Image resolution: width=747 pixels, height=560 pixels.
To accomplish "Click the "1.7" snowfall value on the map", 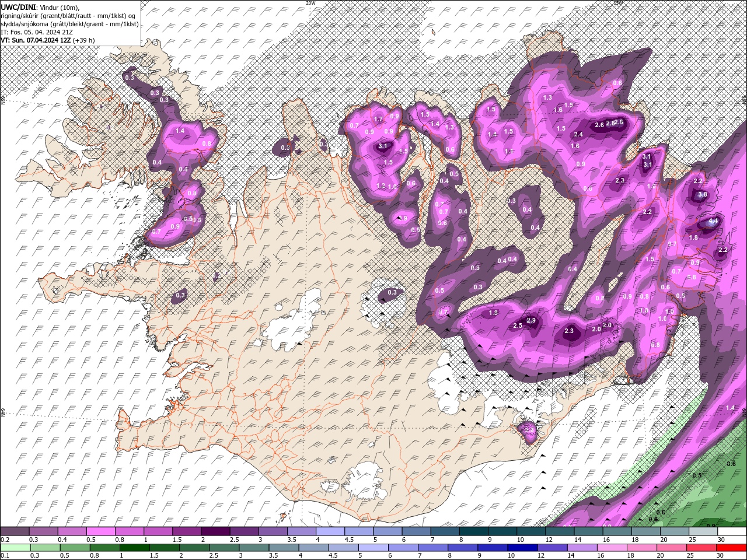I will point(378,120).
